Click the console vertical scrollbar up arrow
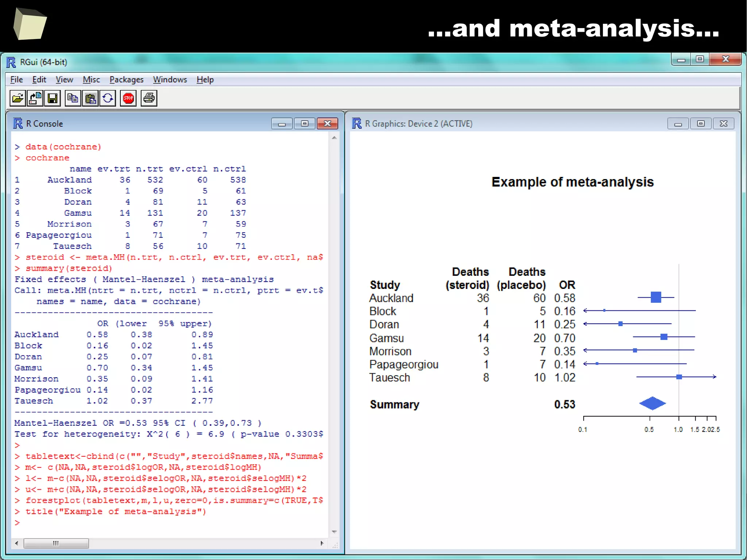 coord(334,138)
